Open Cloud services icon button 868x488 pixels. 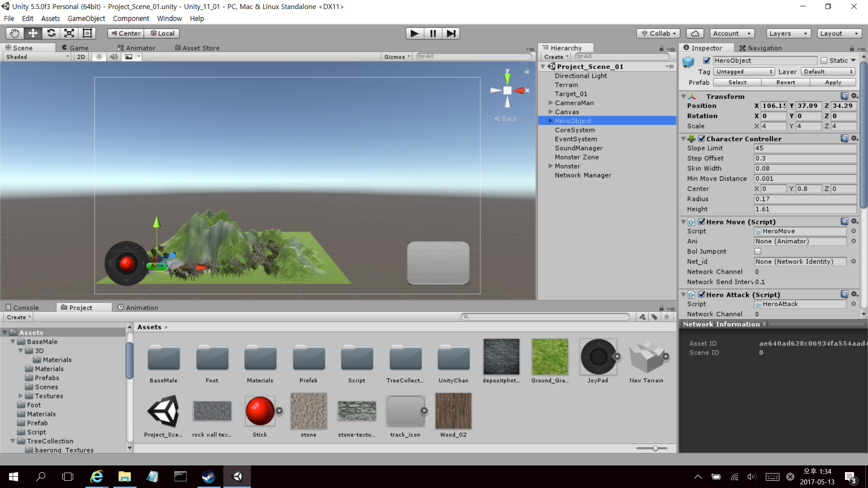[695, 33]
